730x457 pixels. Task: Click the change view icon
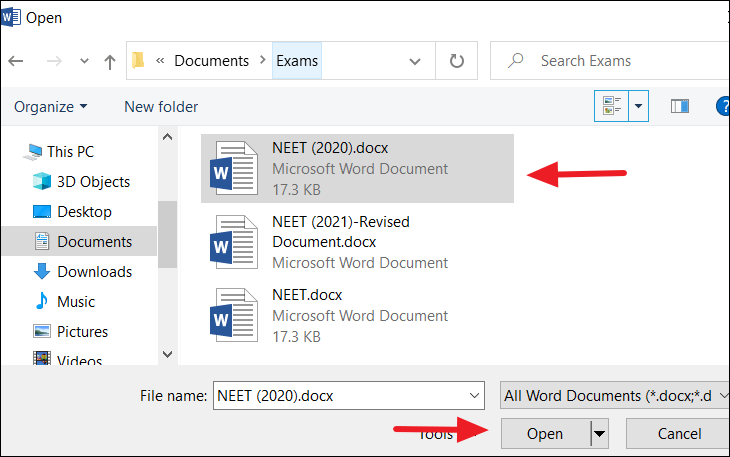[x=608, y=106]
